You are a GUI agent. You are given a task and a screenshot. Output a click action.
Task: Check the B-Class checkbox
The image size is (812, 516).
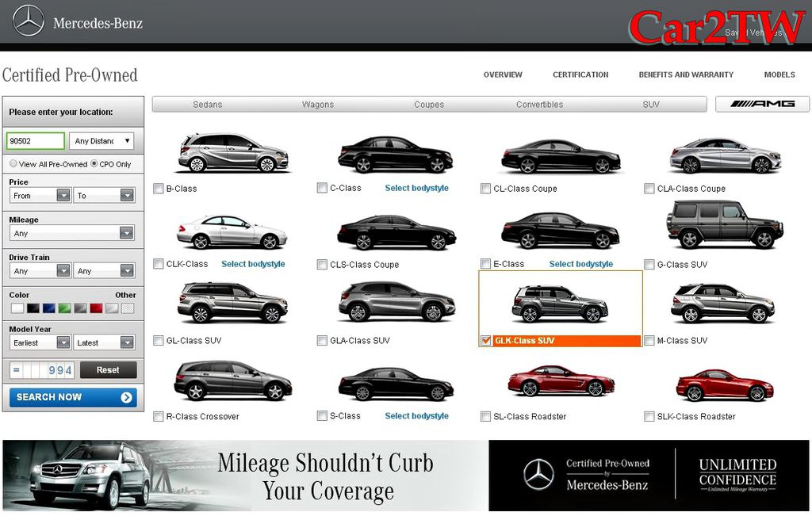tap(159, 189)
